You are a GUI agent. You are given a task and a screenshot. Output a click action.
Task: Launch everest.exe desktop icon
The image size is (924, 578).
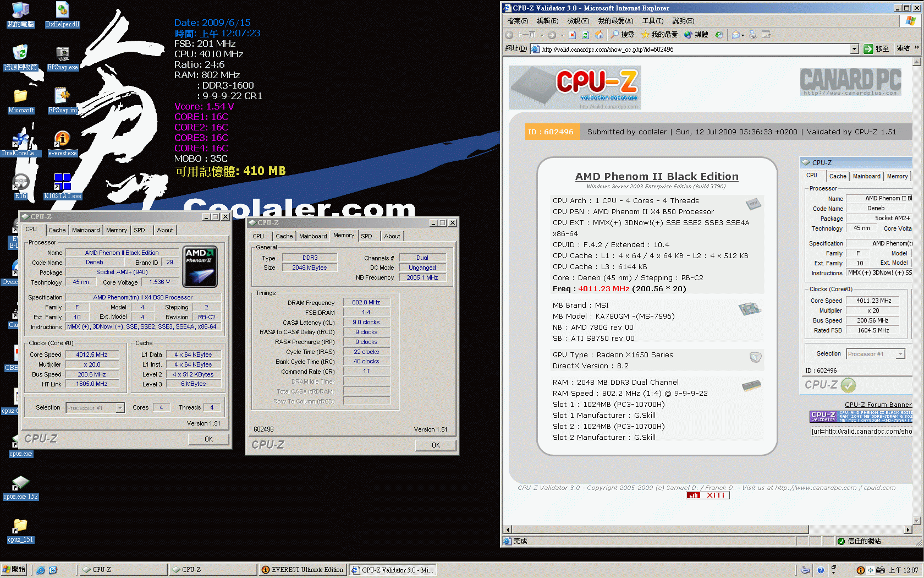62,143
